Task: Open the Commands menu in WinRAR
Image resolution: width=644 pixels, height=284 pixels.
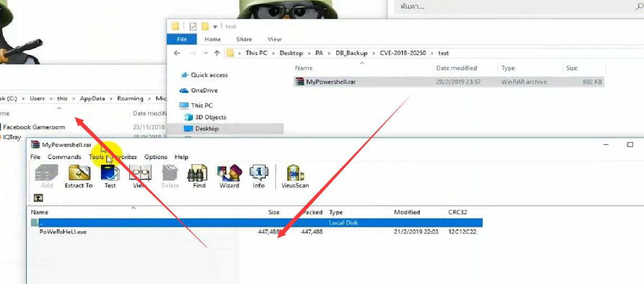Action: pyautogui.click(x=64, y=157)
